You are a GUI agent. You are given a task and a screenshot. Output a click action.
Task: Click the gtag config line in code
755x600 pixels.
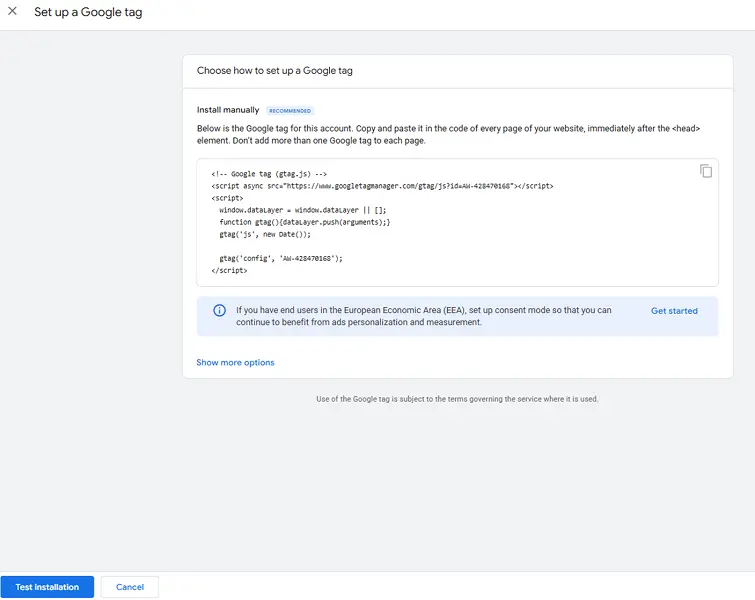(281, 259)
